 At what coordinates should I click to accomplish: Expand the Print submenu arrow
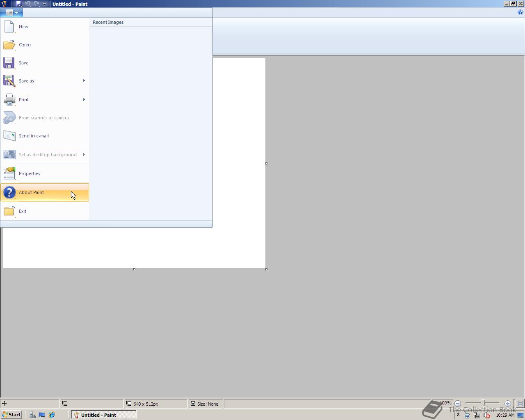coord(84,100)
